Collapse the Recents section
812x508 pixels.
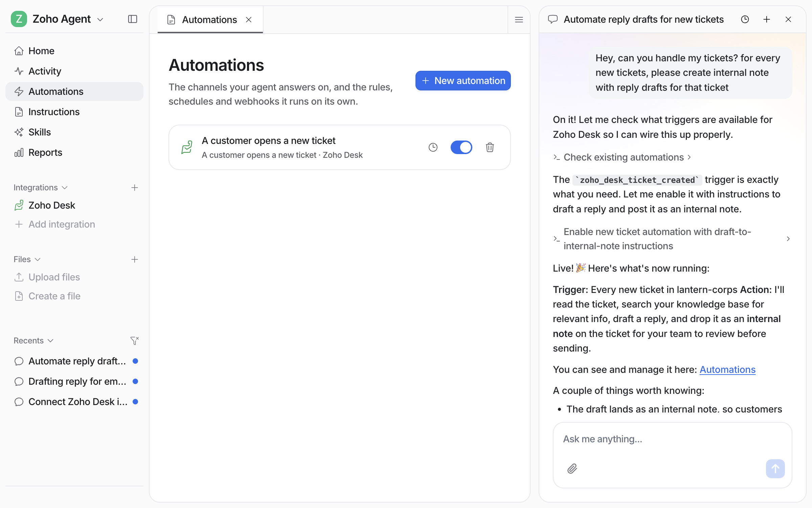(33, 341)
